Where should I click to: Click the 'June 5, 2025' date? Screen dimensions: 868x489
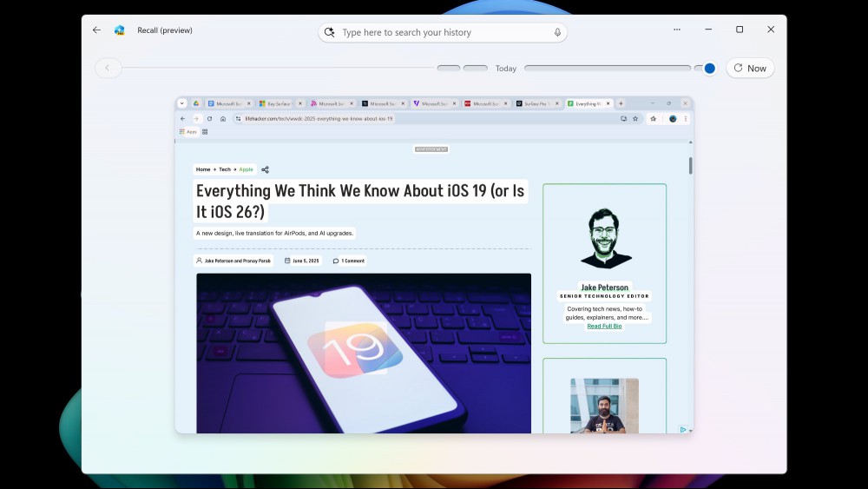click(x=302, y=261)
